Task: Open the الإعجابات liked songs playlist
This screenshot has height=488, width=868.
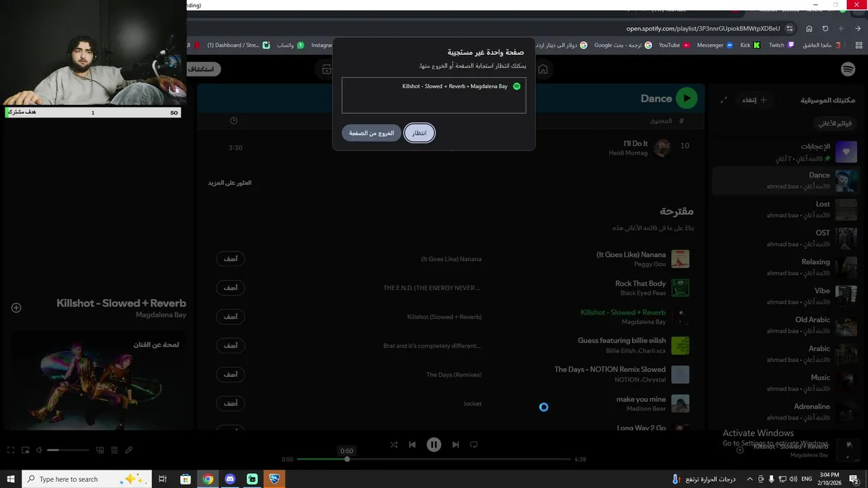Action: [785, 152]
